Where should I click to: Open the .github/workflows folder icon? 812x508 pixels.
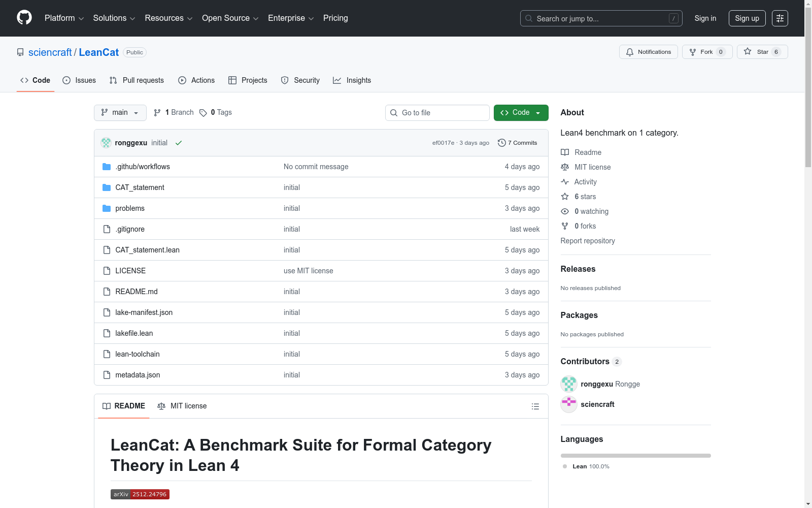[x=107, y=167]
